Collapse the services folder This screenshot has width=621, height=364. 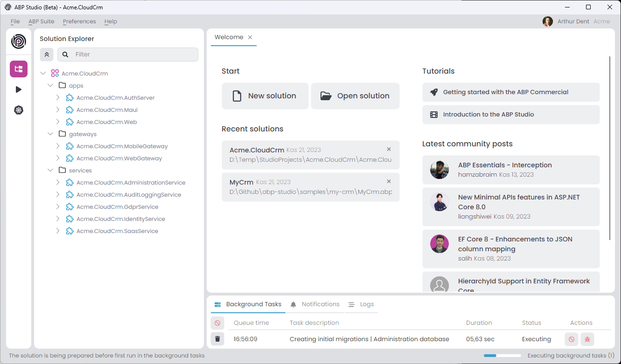point(50,171)
